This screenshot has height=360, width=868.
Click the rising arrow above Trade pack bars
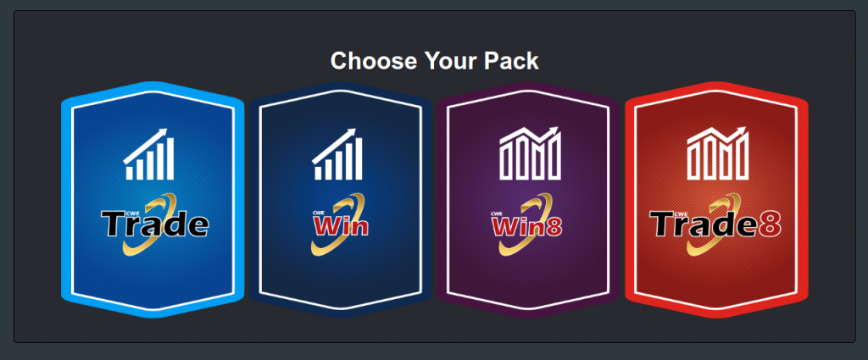pyautogui.click(x=147, y=145)
